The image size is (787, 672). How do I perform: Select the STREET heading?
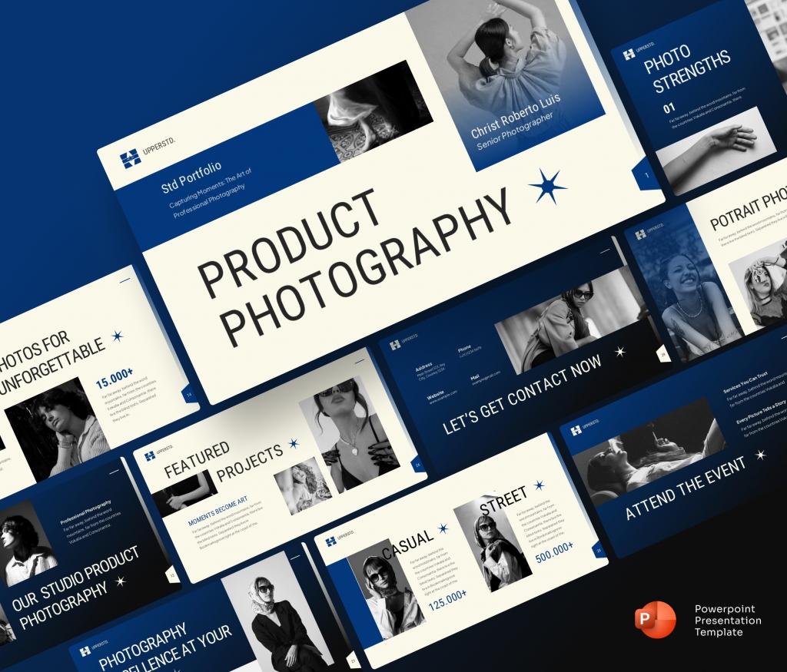click(x=503, y=500)
